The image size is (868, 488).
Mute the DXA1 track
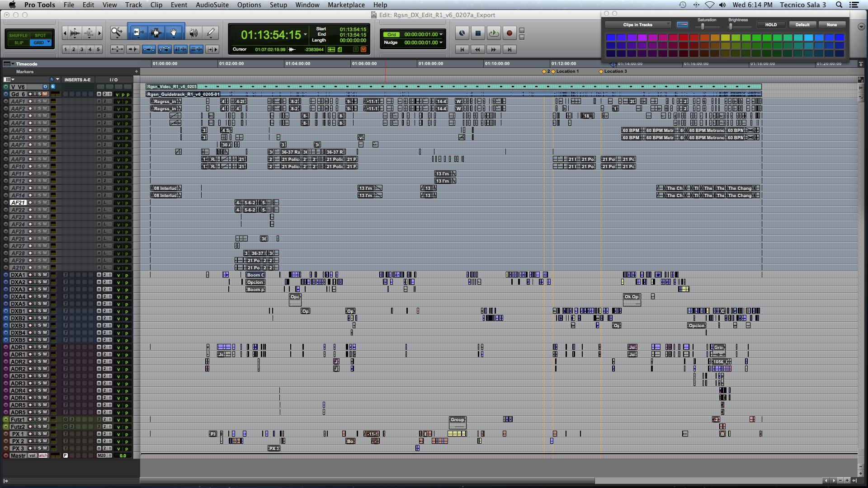(45, 275)
